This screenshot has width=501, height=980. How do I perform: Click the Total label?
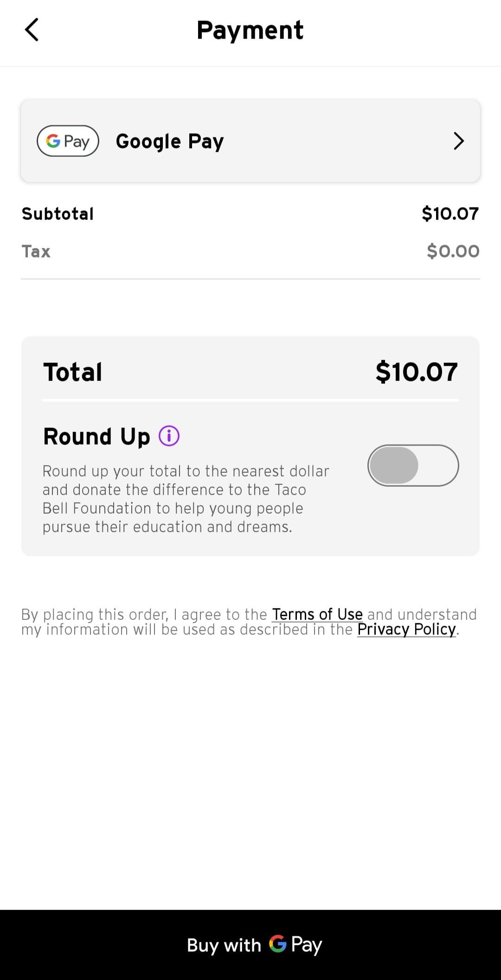click(x=73, y=372)
